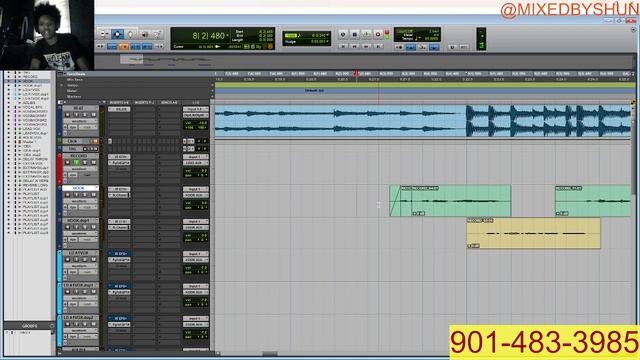Click the red playhead marker on ruler

coord(356,74)
